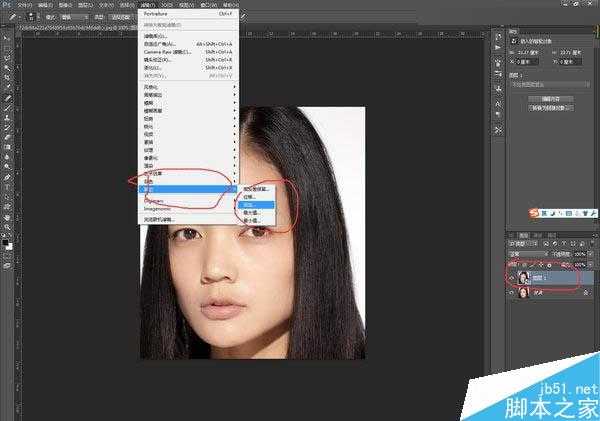Open brush mode dropdown in options bar
Screen dimensions: 600x421
click(x=75, y=17)
